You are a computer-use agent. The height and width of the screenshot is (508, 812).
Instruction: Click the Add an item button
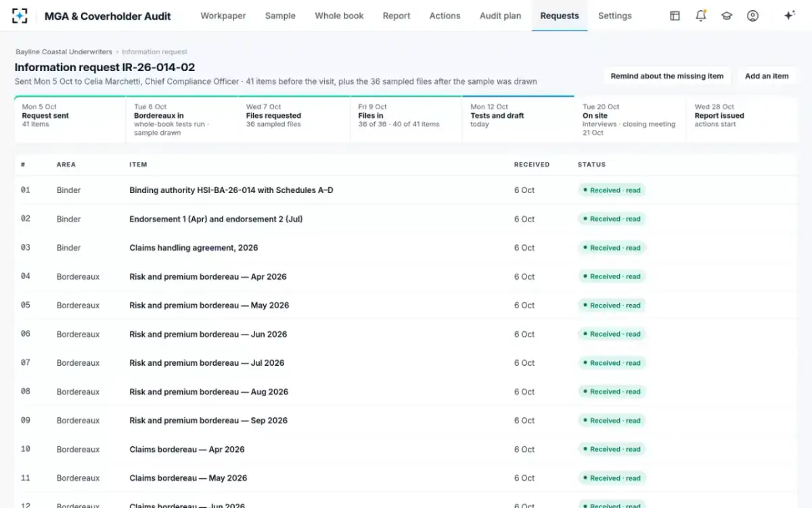(x=767, y=76)
